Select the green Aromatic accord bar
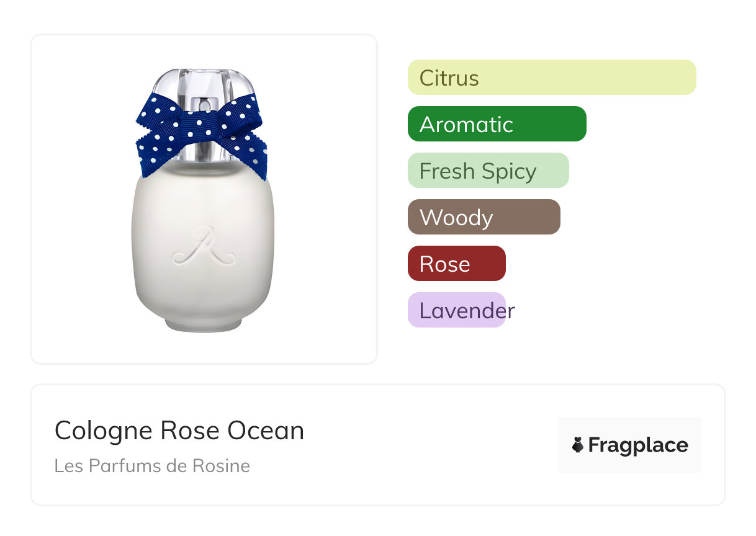 point(497,124)
